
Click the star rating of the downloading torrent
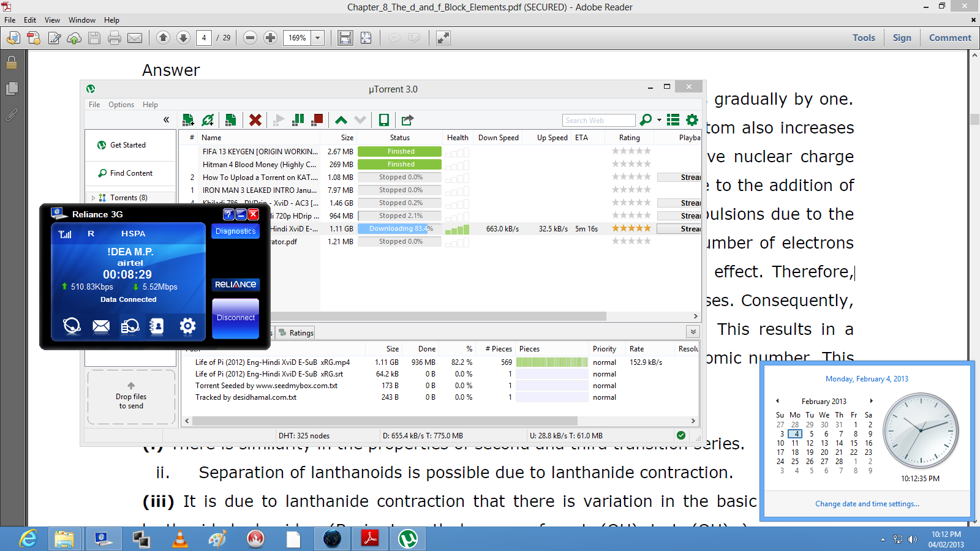click(x=631, y=228)
